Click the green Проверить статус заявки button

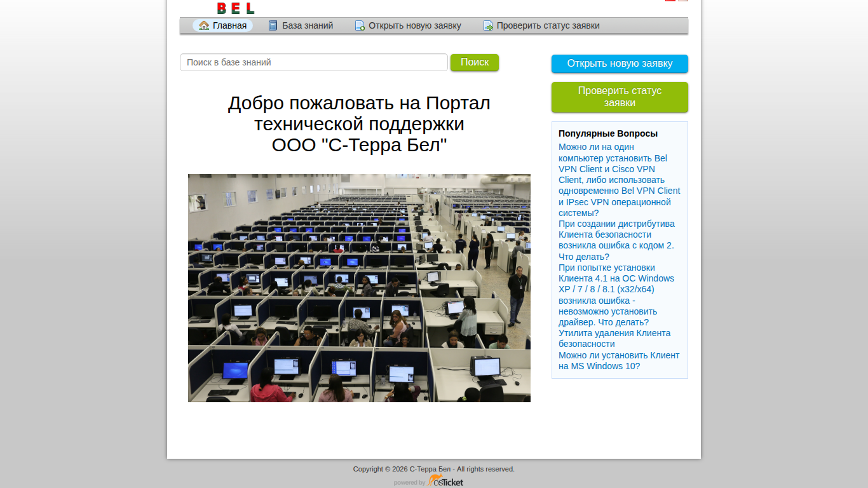[x=620, y=97]
